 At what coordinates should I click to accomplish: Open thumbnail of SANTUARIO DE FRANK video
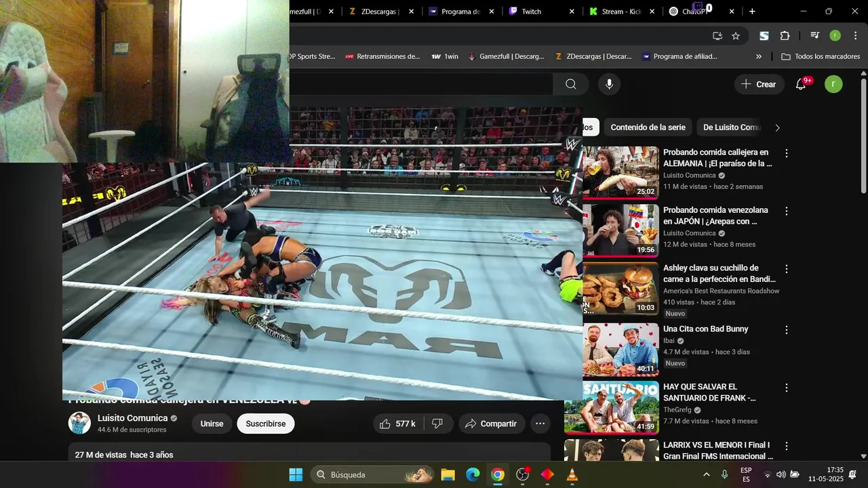[611, 407]
